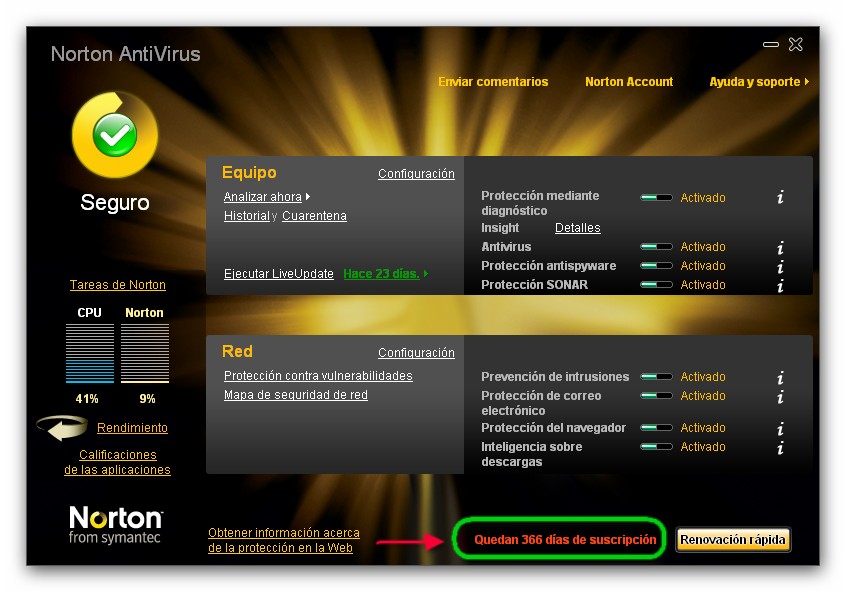This screenshot has height=592, width=846.
Task: Disable the Protección SONAR switch
Action: (656, 285)
